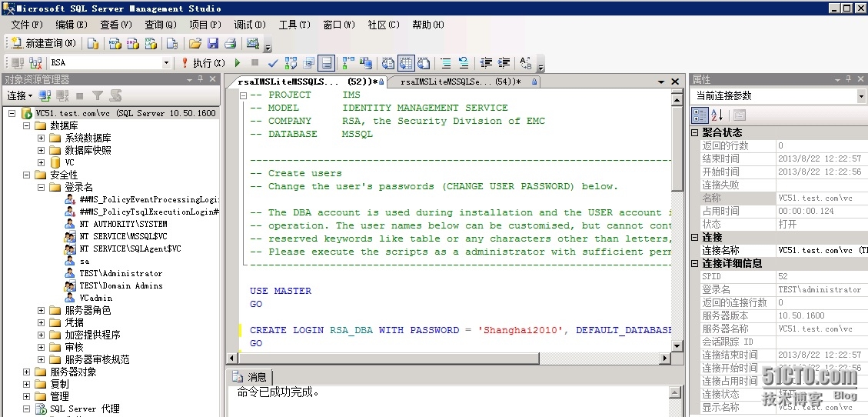Screen dimensions: 868x417
Task: Collapse the 连接详细信息 property category
Action: (x=695, y=263)
